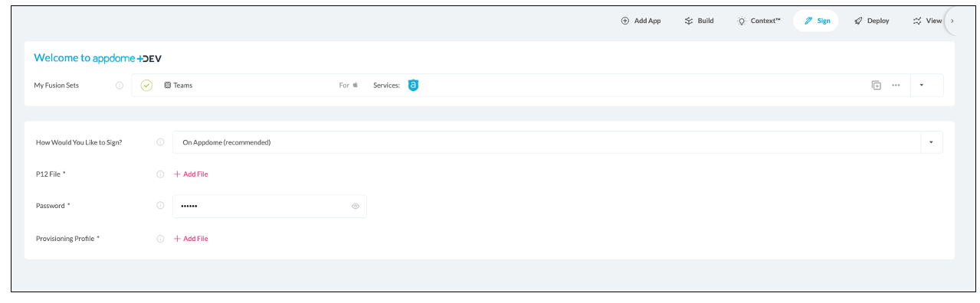Open the Add App tab
This screenshot has width=980, height=303.
[x=641, y=21]
